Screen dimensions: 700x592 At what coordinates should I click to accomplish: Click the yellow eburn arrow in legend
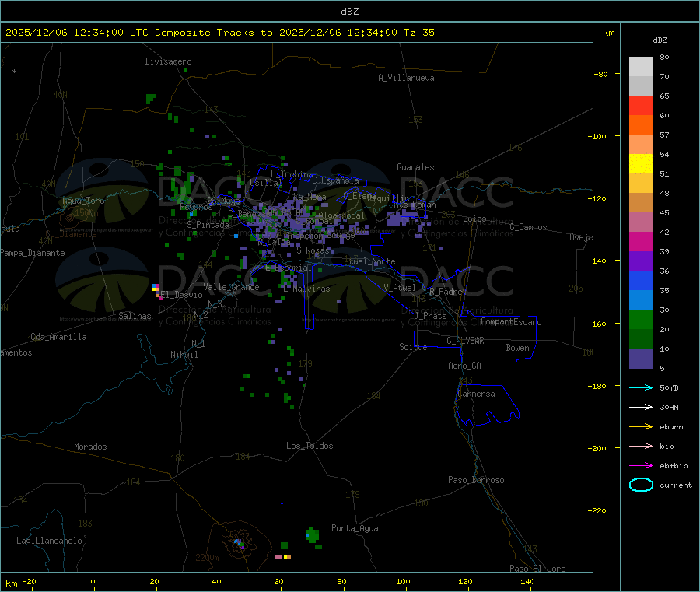click(641, 427)
